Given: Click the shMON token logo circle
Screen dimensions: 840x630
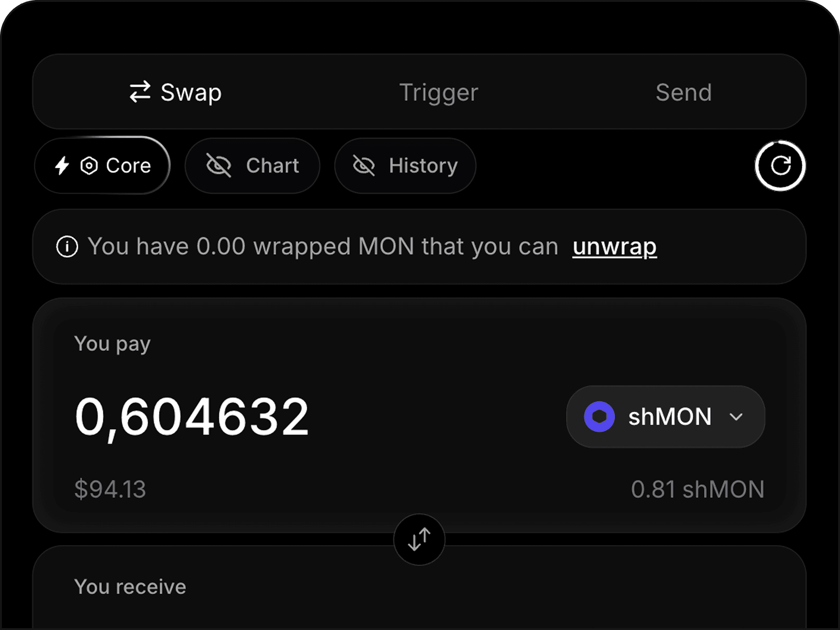Looking at the screenshot, I should click(x=599, y=416).
